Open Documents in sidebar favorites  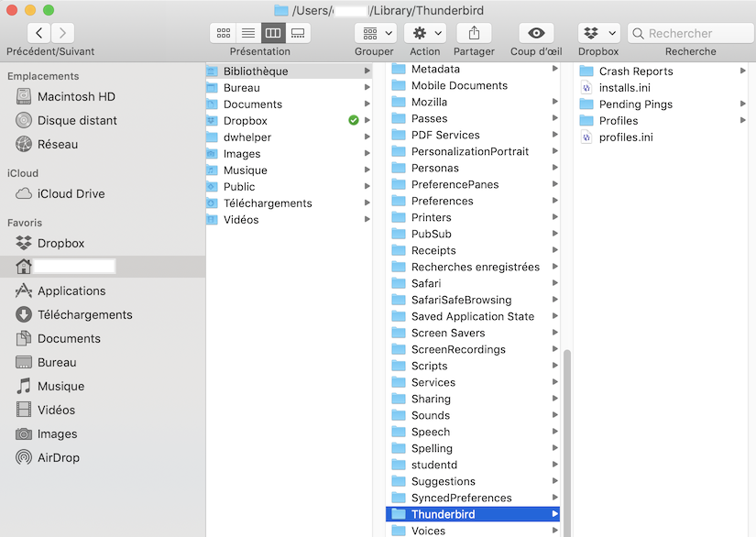(x=103, y=338)
